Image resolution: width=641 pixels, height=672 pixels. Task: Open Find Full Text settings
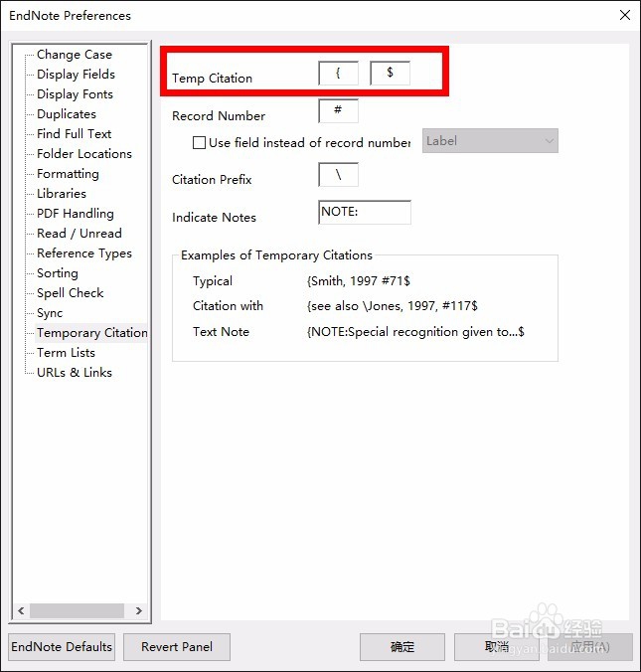(x=75, y=134)
